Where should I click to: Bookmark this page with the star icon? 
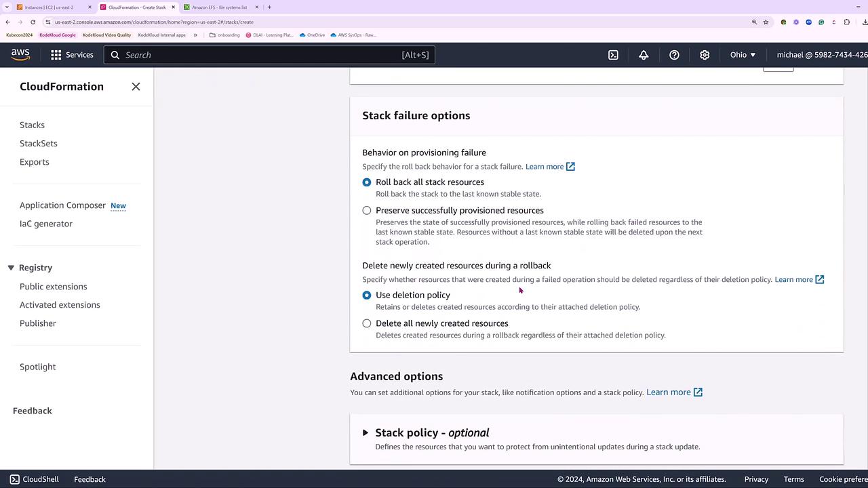tap(766, 22)
